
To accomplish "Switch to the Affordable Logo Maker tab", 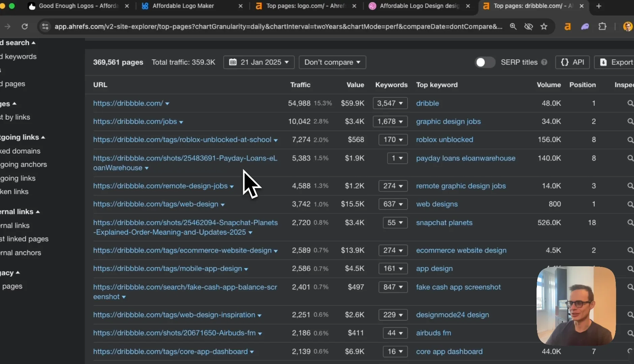I will pyautogui.click(x=191, y=6).
